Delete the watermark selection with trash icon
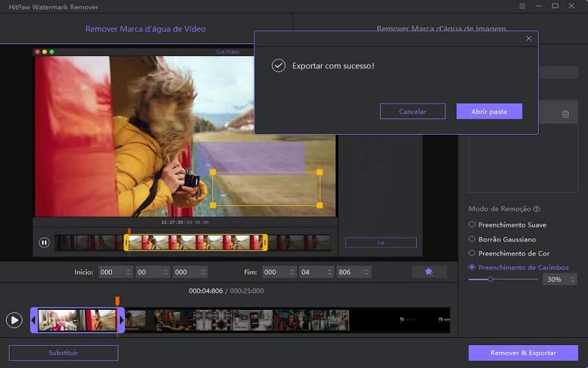Screen dimensions: 588x368 [x=565, y=114]
